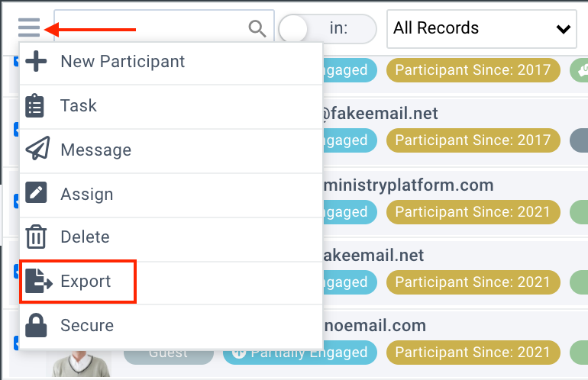The width and height of the screenshot is (588, 380).
Task: Click the Partially Engaged status badge
Action: (296, 353)
